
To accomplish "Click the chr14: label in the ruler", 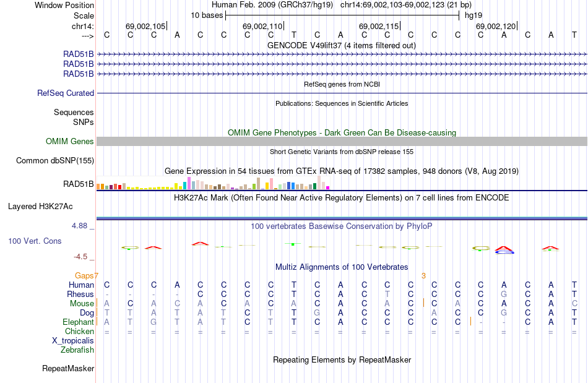I will click(82, 26).
